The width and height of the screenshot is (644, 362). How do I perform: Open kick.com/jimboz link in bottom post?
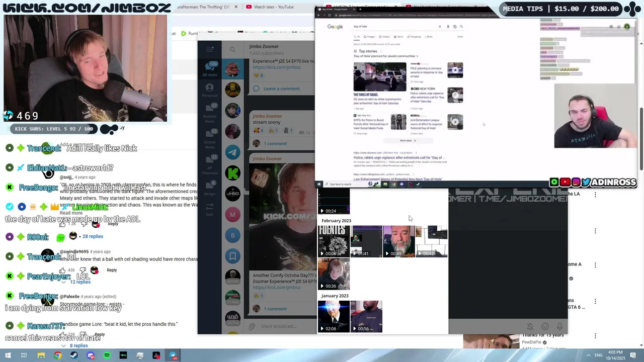point(277,287)
